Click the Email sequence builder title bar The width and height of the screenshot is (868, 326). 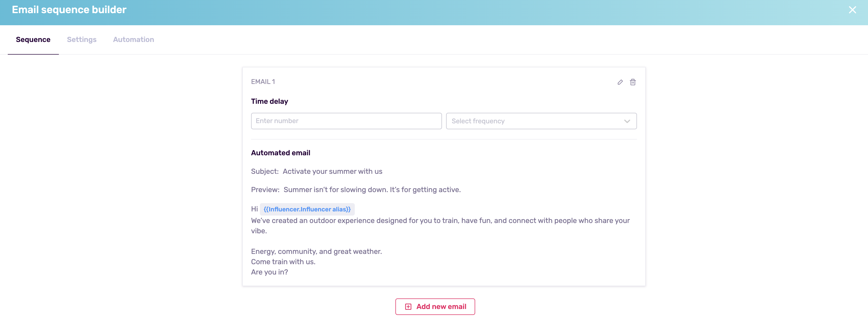[69, 10]
